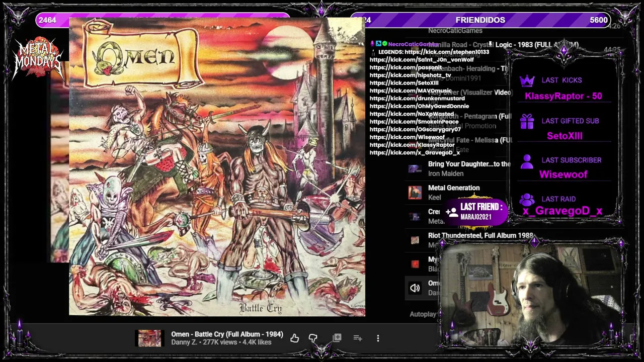
Task: Play 'Metal Generation' from the queue
Action: pyautogui.click(x=454, y=188)
